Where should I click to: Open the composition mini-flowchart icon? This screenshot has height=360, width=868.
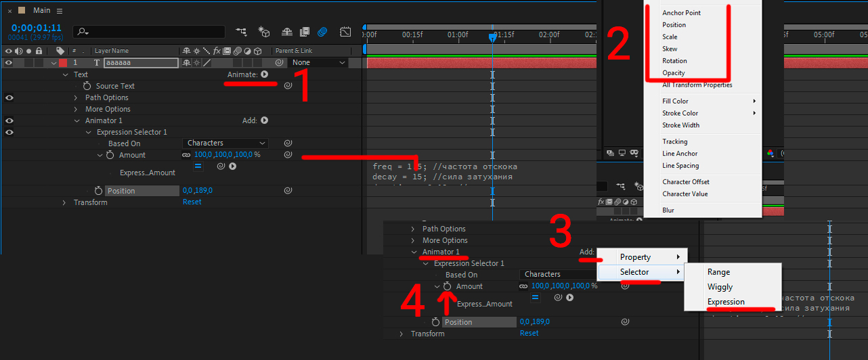[x=241, y=32]
